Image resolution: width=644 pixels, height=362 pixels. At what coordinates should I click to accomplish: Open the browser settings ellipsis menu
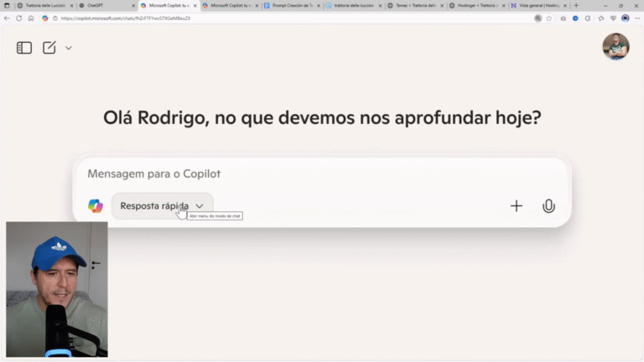click(x=637, y=18)
